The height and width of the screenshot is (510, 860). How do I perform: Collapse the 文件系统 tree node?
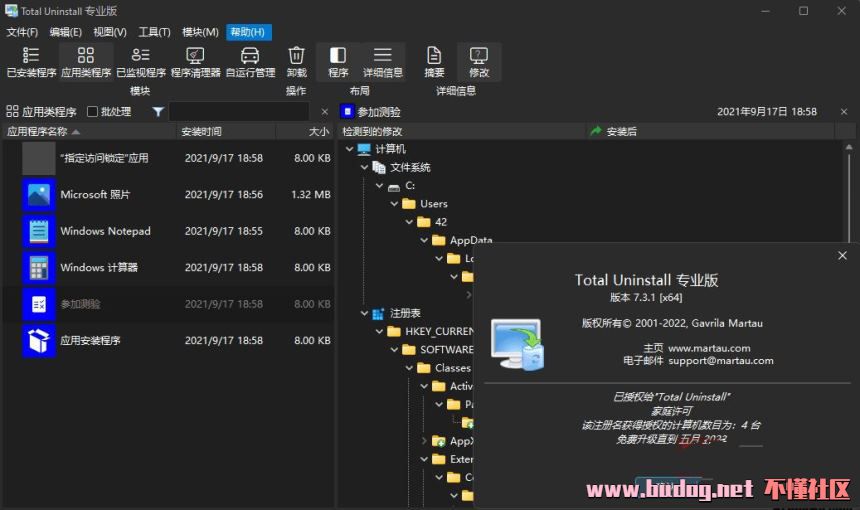pyautogui.click(x=364, y=167)
